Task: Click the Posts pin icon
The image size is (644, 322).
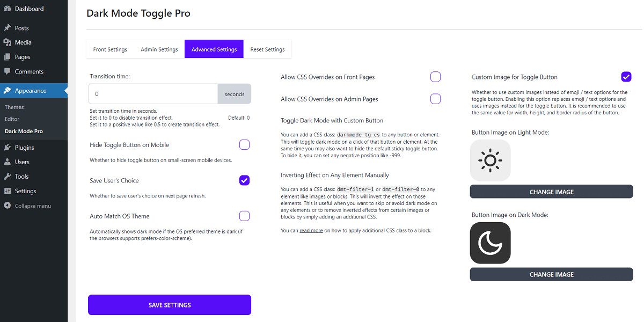Action: (x=8, y=28)
